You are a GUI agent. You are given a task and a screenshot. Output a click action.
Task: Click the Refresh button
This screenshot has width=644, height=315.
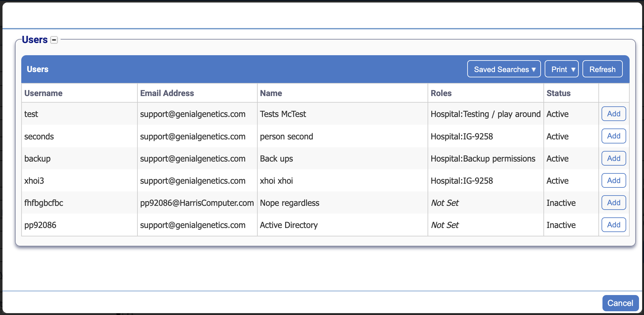coord(602,69)
